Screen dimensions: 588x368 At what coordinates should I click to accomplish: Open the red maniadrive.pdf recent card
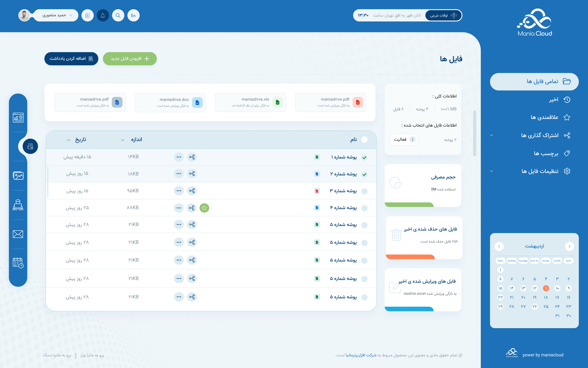(x=331, y=103)
